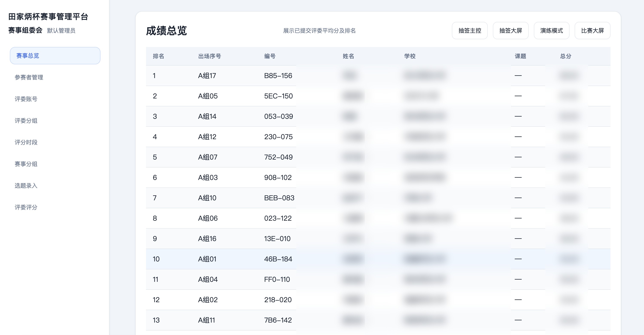Select code 752-049 cell
Viewport: 644px width, 335px height.
[278, 157]
